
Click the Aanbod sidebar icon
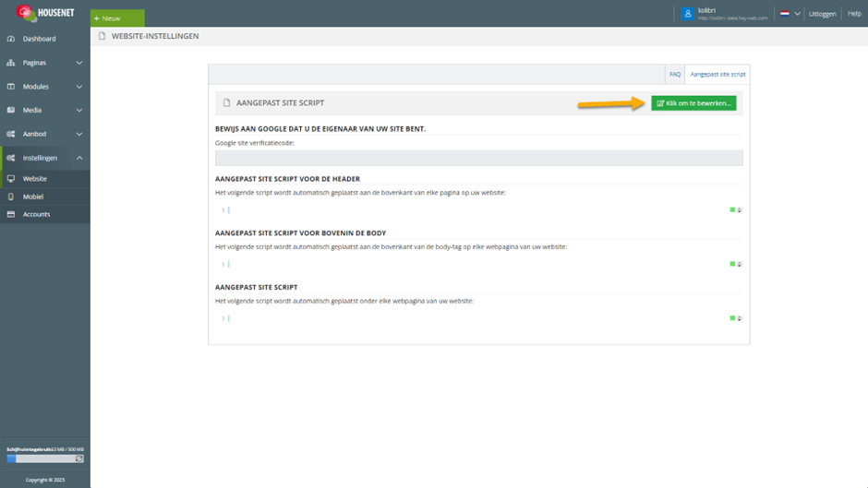(10, 134)
